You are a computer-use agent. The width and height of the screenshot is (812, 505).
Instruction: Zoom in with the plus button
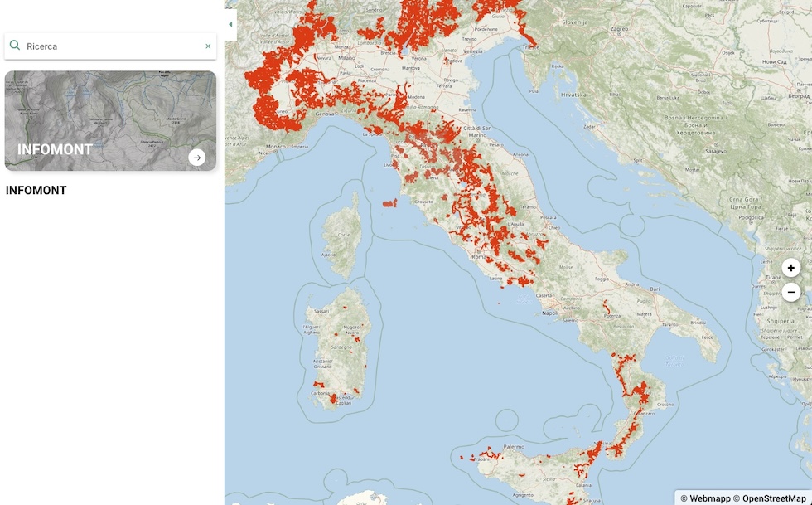click(x=790, y=268)
